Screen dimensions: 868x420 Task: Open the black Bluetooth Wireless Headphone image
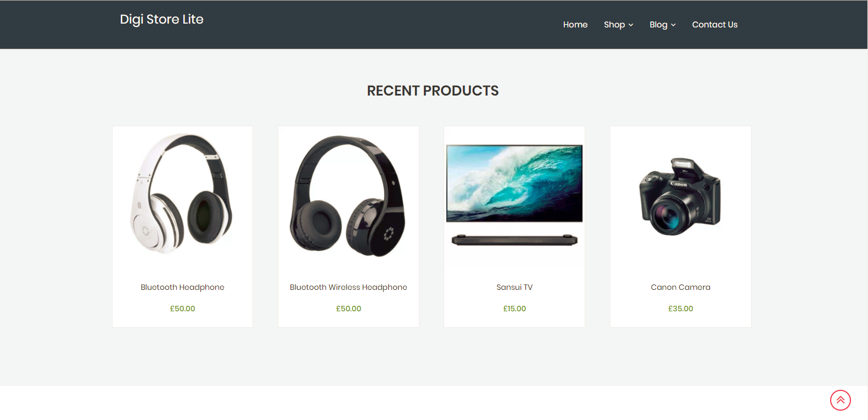pos(349,197)
